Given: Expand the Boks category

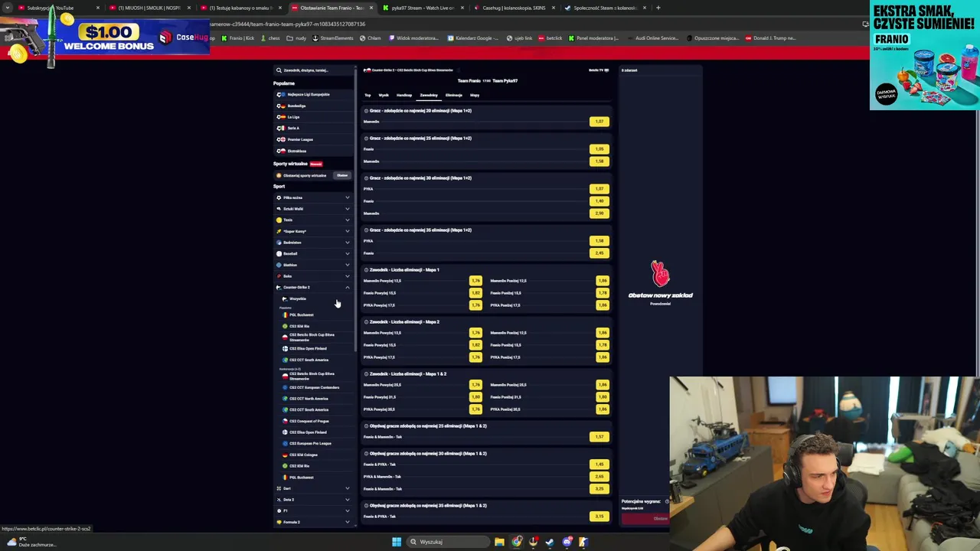Looking at the screenshot, I should [314, 276].
